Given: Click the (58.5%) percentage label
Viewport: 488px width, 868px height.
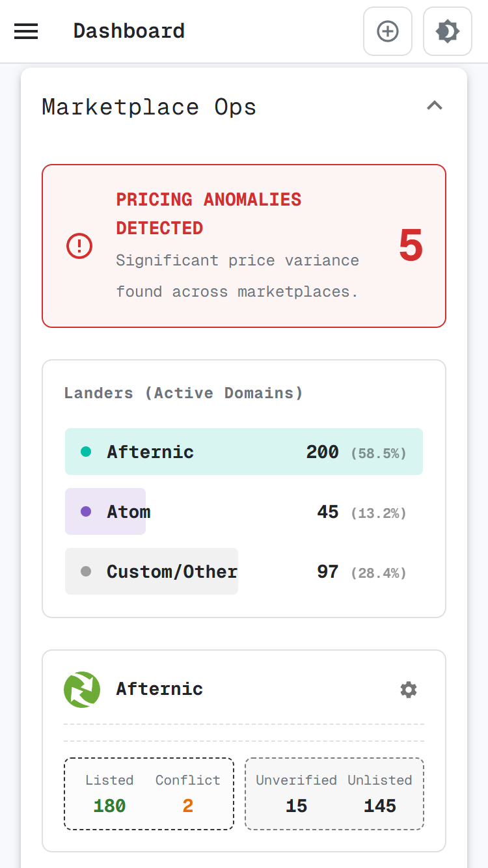Looking at the screenshot, I should 379,453.
